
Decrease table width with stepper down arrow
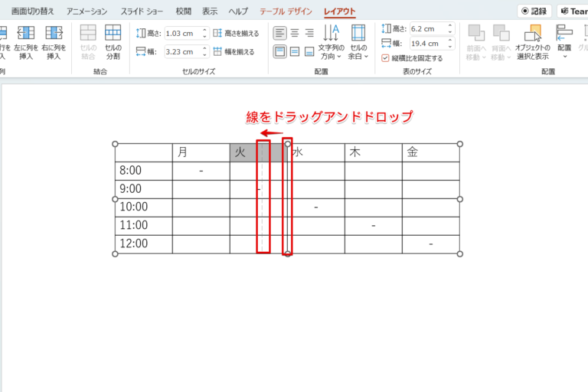(450, 47)
